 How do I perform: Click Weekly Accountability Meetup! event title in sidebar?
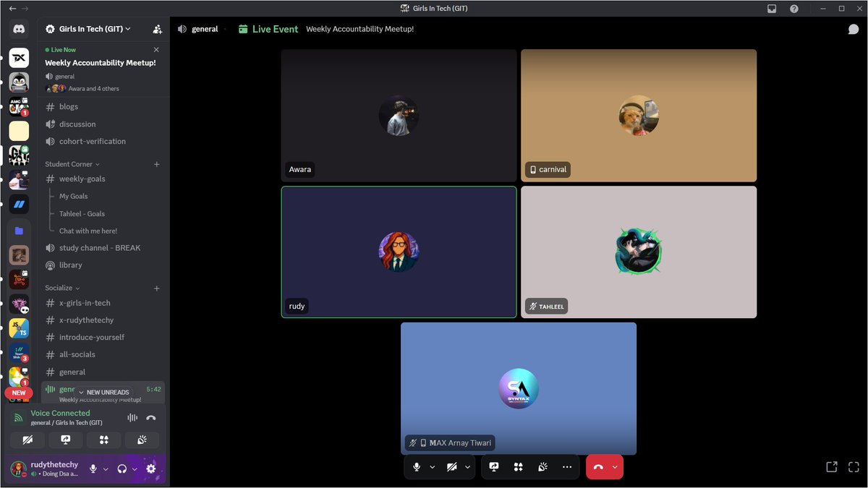100,63
